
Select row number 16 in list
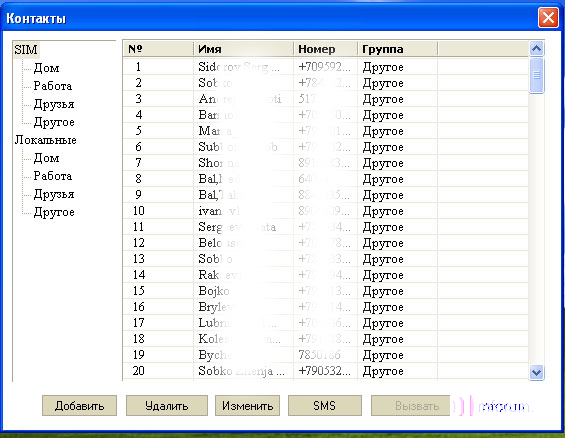coord(325,307)
